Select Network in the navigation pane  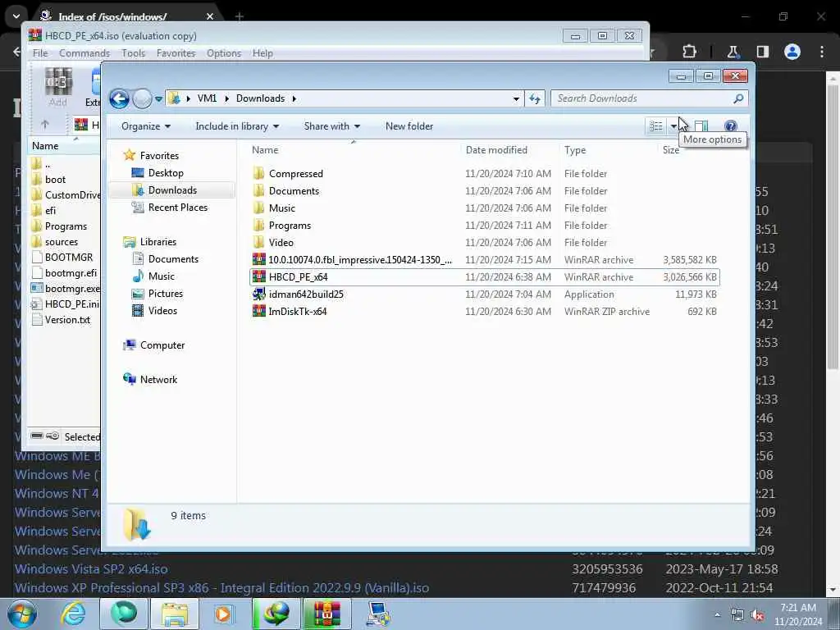158,380
